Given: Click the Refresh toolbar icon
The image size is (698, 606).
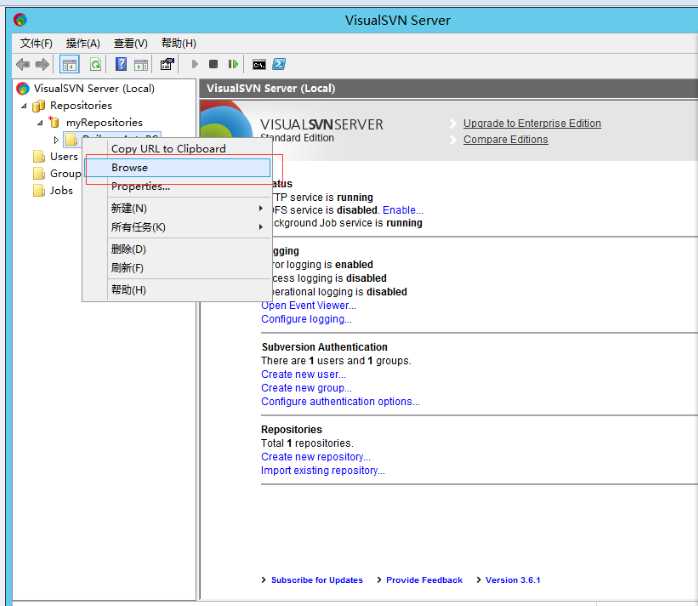Looking at the screenshot, I should pyautogui.click(x=95, y=65).
